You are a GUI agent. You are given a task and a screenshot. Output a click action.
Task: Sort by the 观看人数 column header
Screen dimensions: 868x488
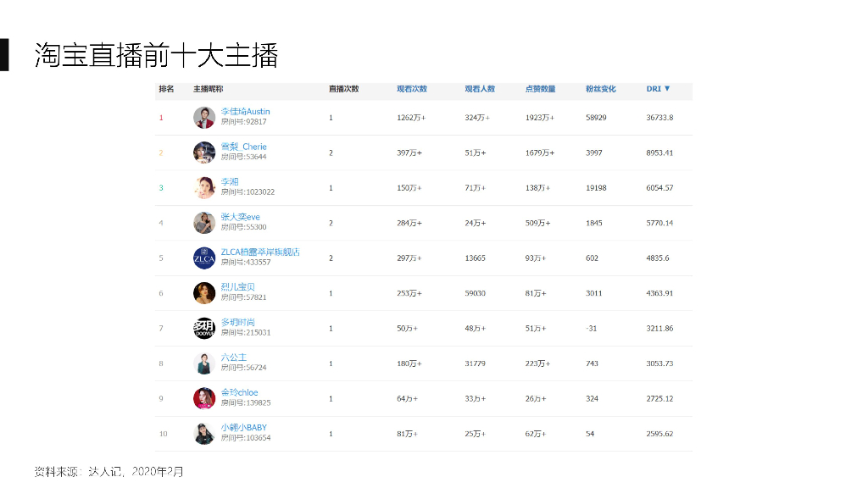(480, 89)
